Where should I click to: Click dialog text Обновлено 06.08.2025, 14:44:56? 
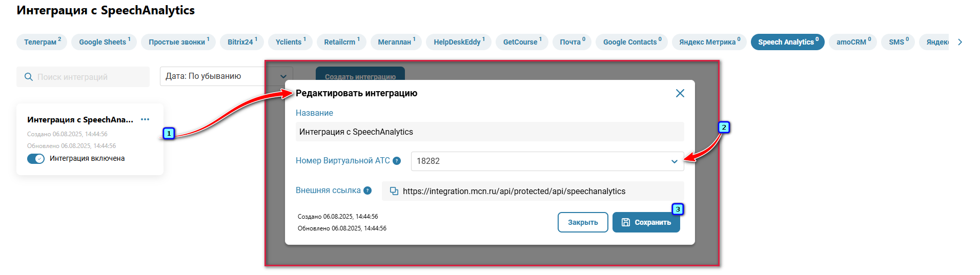(342, 228)
